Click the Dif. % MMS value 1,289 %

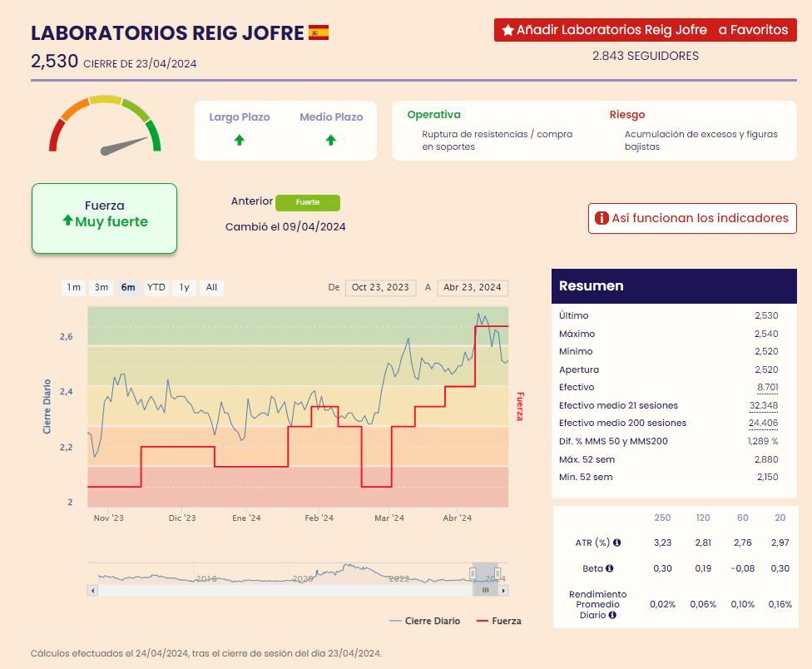762,441
